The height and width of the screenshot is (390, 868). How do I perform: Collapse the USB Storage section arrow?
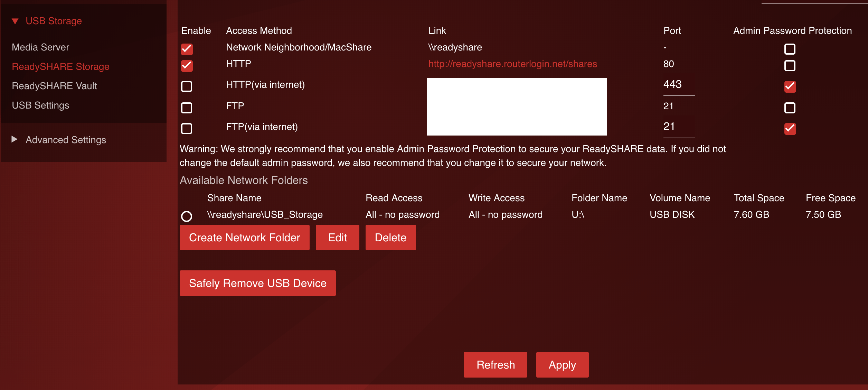point(15,21)
